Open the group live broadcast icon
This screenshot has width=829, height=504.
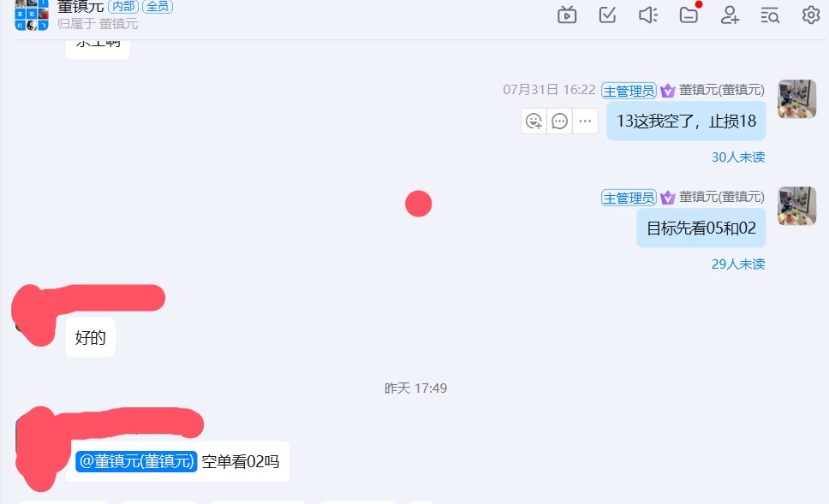[x=567, y=15]
